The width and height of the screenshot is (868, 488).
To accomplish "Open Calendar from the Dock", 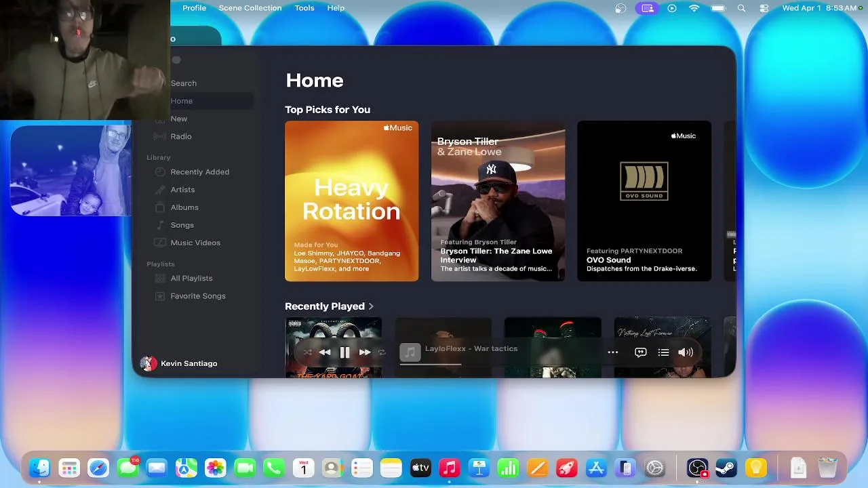I will tap(303, 468).
